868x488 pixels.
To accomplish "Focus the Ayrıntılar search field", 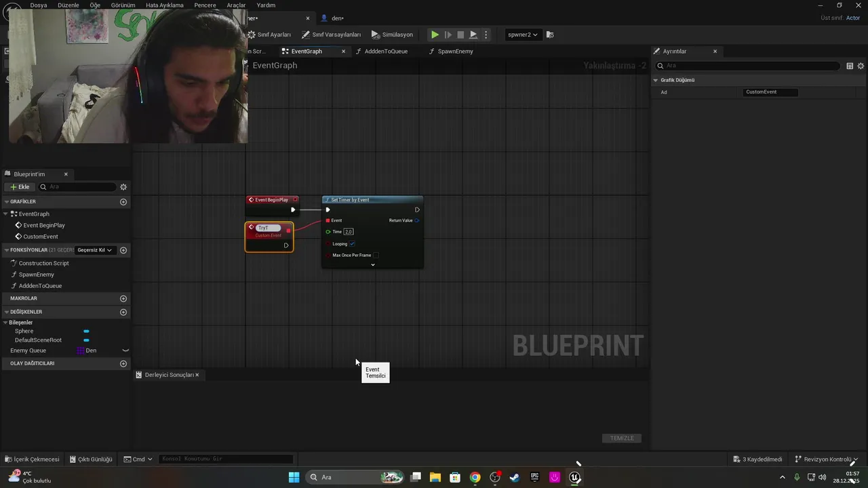I will tap(748, 66).
